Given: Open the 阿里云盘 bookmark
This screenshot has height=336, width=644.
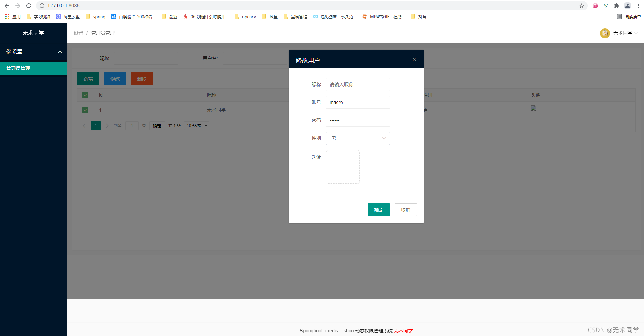Looking at the screenshot, I should pyautogui.click(x=68, y=16).
